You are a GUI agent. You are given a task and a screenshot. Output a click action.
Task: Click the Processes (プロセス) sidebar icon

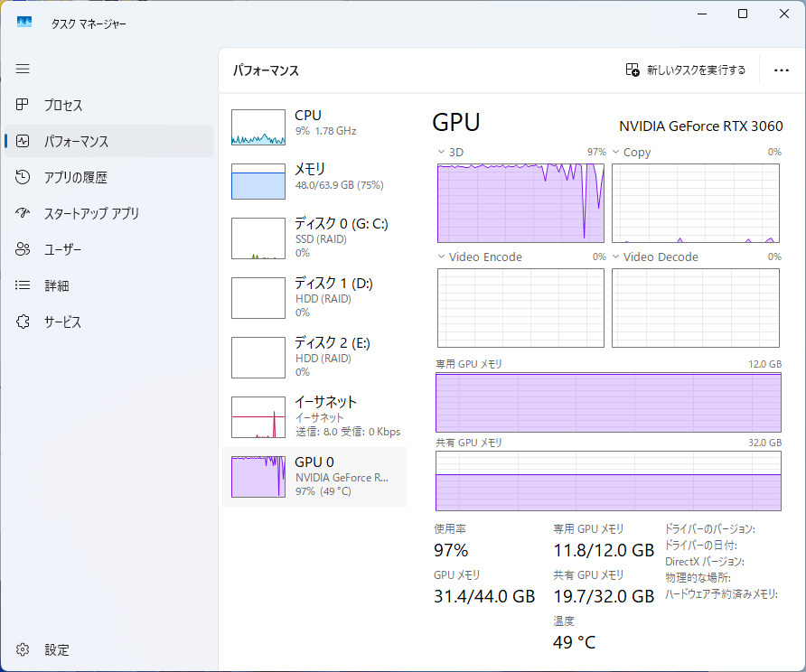pos(22,105)
